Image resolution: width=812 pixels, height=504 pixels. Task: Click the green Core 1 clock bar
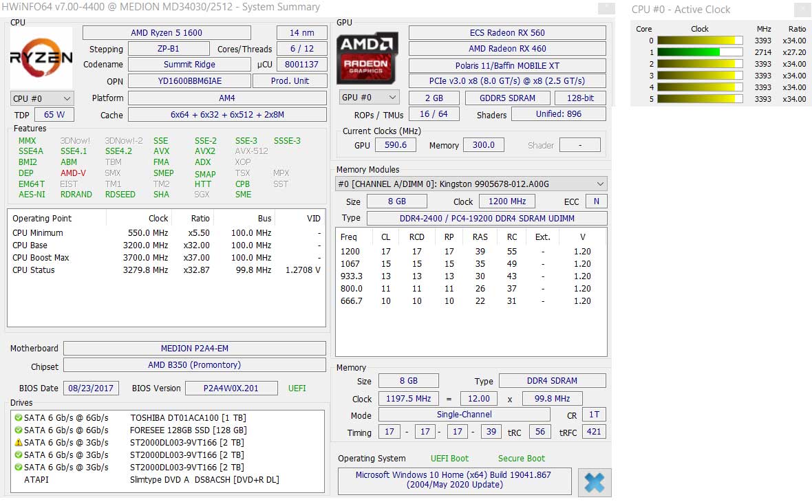click(700, 52)
